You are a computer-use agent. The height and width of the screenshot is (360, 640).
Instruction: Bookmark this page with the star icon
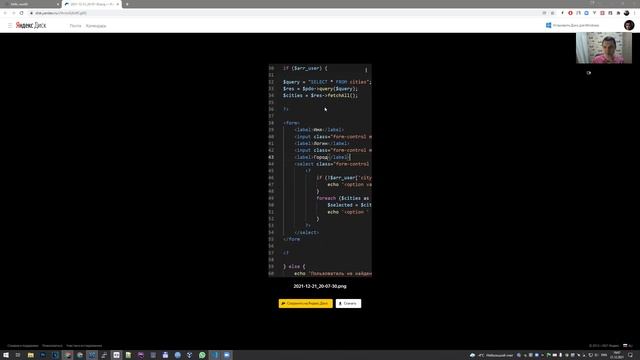point(553,13)
